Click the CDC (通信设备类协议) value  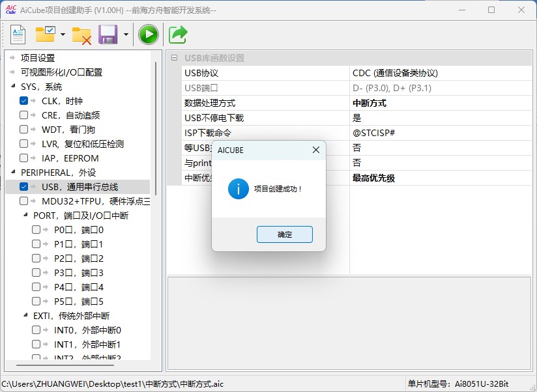point(395,73)
